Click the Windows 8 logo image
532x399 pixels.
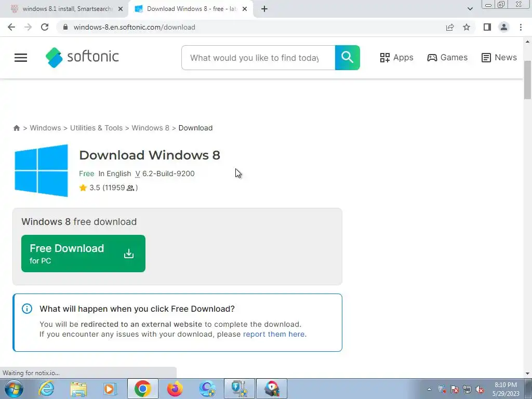[x=41, y=170]
